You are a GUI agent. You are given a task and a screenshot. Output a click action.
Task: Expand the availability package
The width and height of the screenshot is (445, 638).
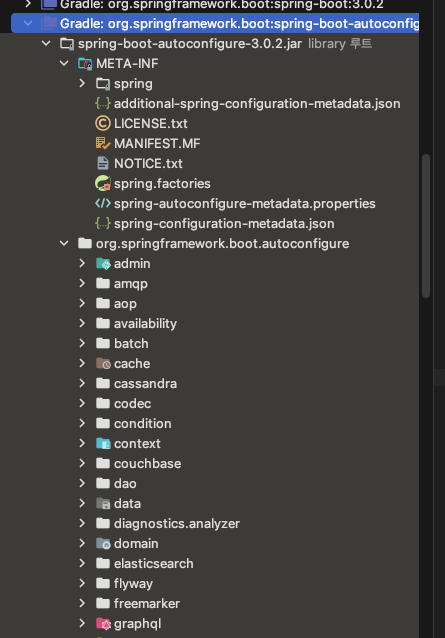point(82,323)
